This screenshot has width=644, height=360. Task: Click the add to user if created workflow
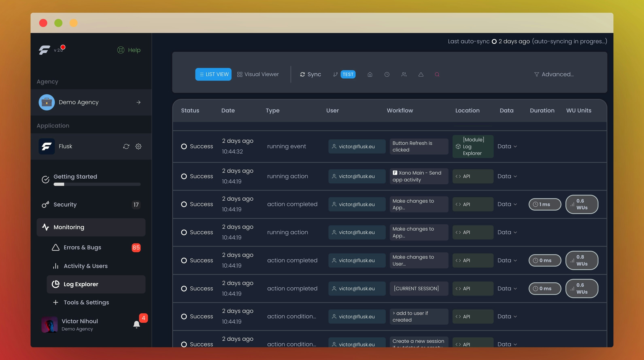tap(419, 317)
